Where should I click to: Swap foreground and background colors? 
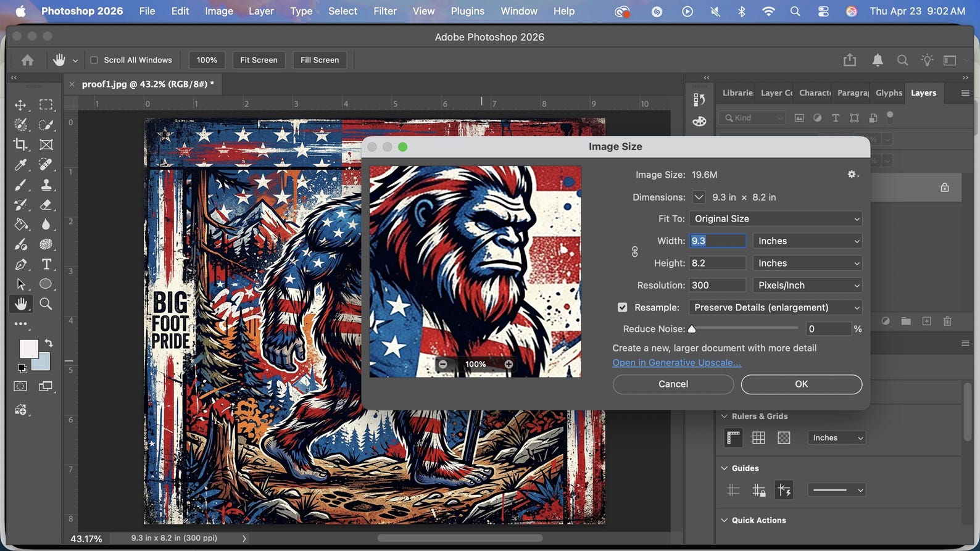49,342
